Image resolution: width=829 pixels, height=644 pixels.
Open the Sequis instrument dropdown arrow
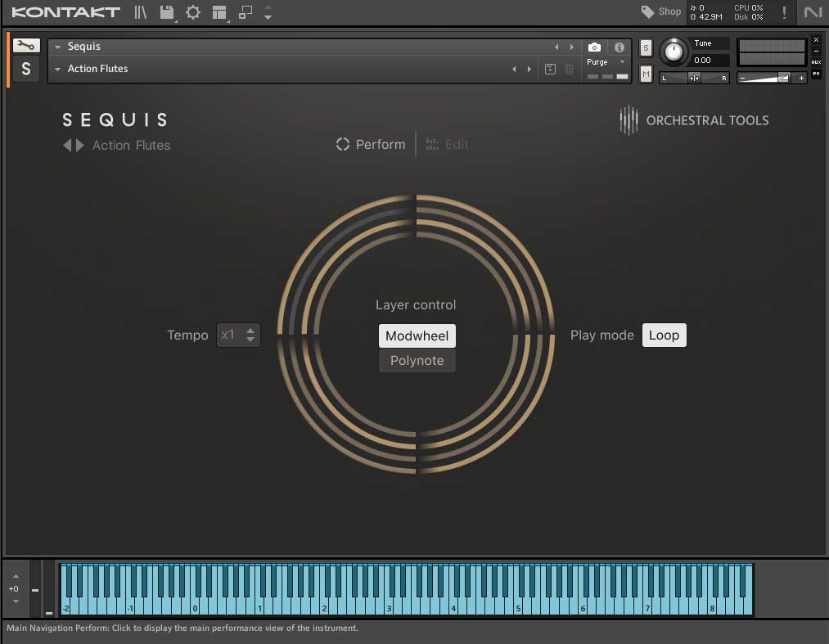(57, 47)
